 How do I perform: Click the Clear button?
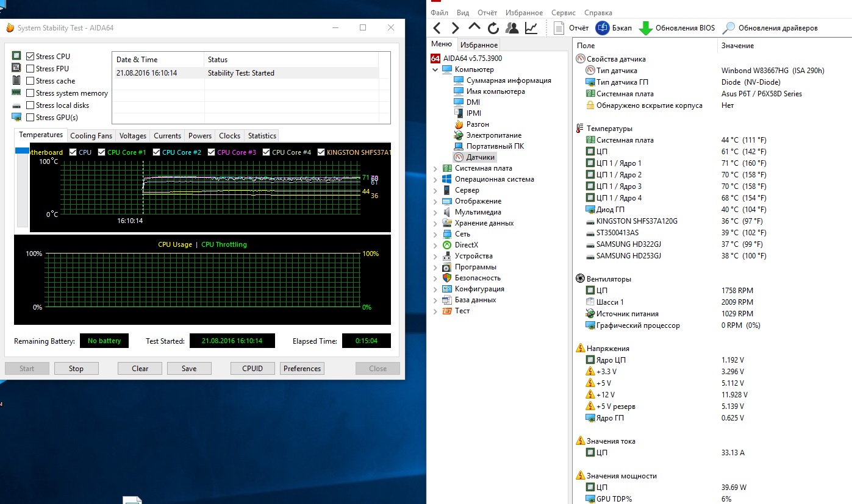click(x=140, y=368)
